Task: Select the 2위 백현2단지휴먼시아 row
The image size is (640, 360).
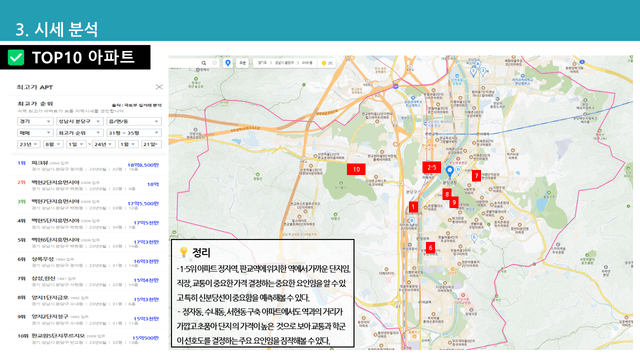Action: 88,184
